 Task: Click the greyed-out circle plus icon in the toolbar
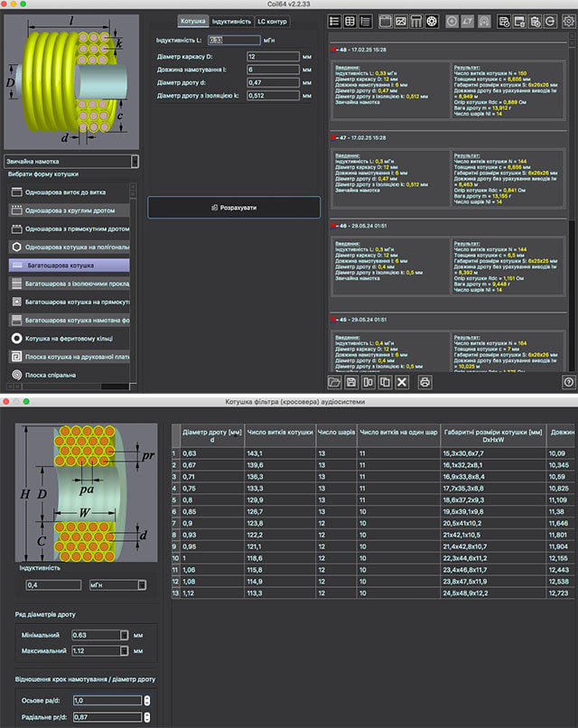click(452, 22)
